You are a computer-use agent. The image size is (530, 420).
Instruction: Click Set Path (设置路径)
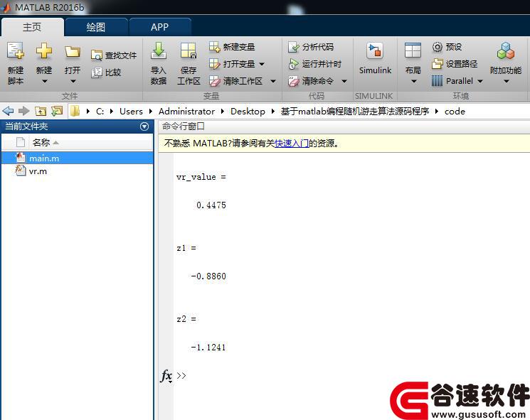pyautogui.click(x=455, y=64)
